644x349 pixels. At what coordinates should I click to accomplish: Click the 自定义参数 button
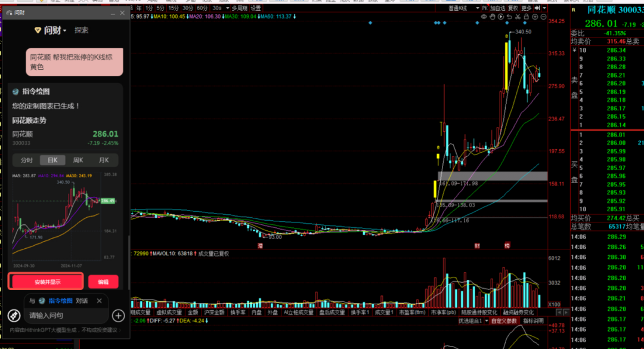tap(504, 321)
